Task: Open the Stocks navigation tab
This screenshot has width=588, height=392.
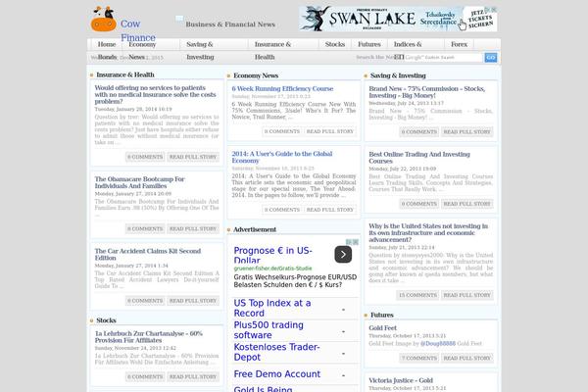Action: [335, 45]
